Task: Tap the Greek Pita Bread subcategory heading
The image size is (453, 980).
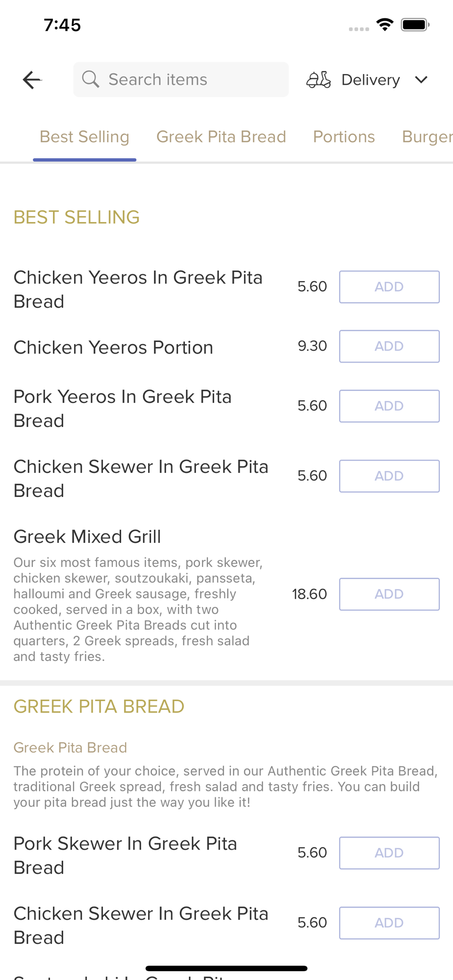Action: [70, 747]
